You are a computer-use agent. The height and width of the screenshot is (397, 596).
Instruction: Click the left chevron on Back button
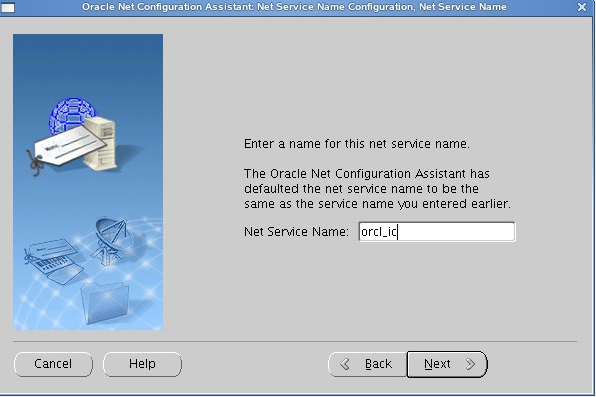pos(345,364)
